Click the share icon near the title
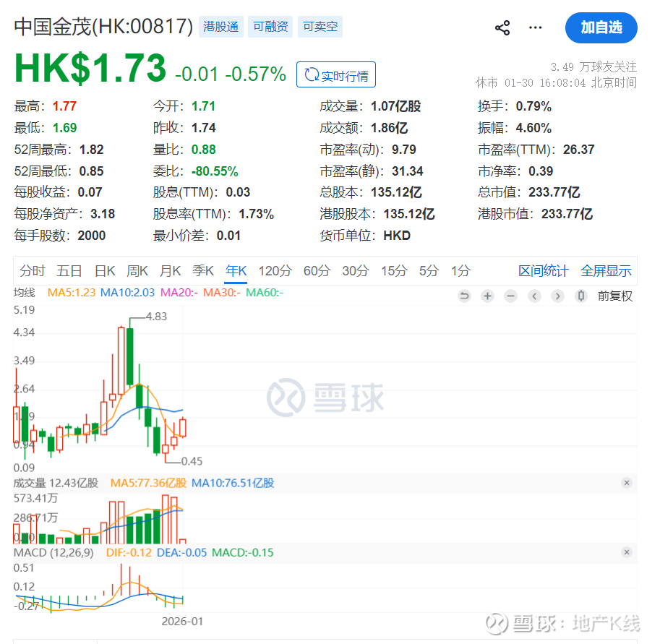 [x=502, y=27]
